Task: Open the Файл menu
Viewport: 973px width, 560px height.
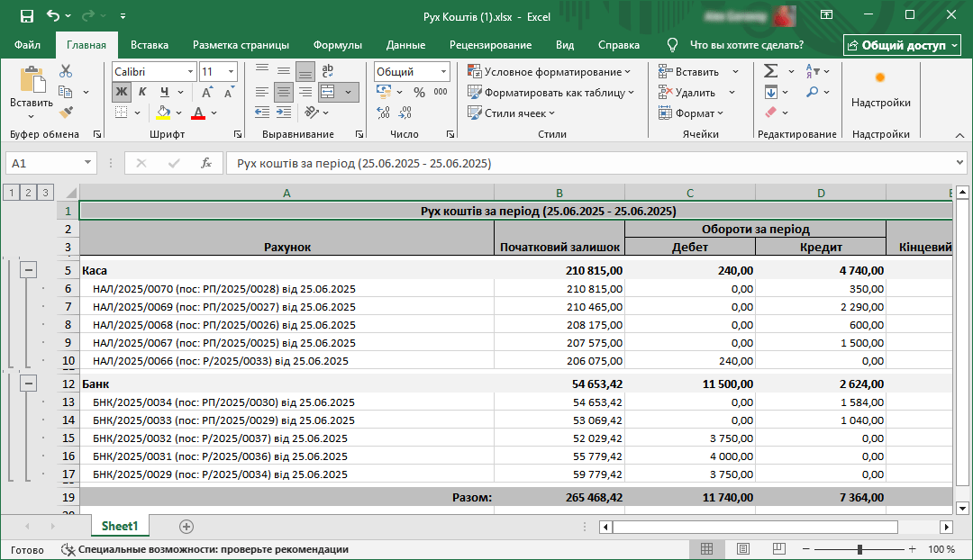Action: [x=27, y=45]
